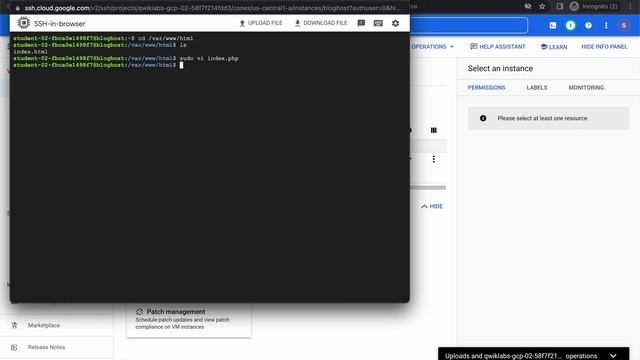The height and width of the screenshot is (360, 640).
Task: Click Upload File in SSH window
Action: click(261, 23)
